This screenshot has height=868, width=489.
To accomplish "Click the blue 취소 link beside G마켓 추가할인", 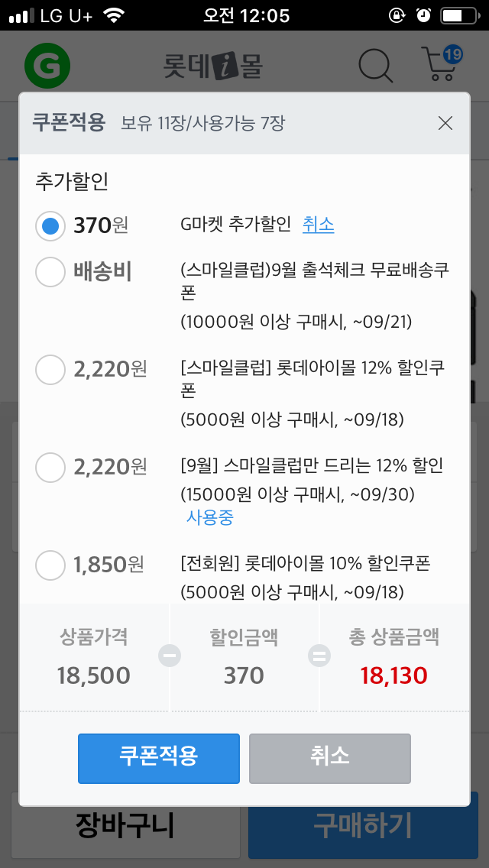I will coord(318,225).
